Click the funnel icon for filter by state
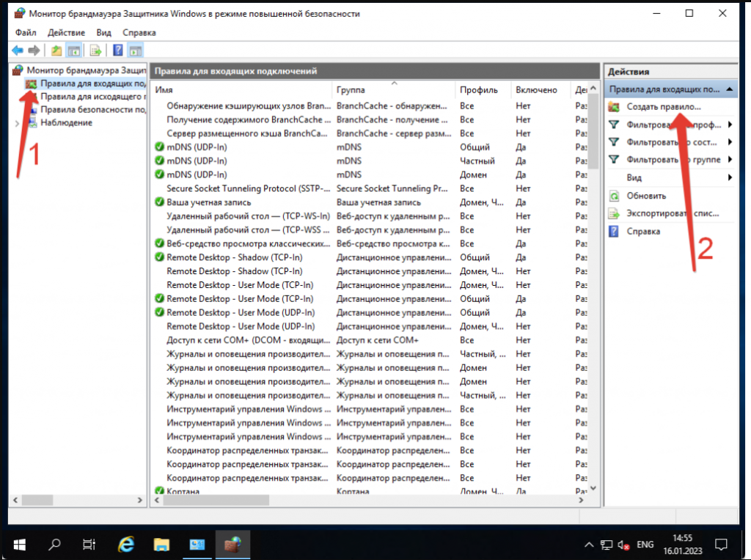751x560 pixels. tap(614, 142)
